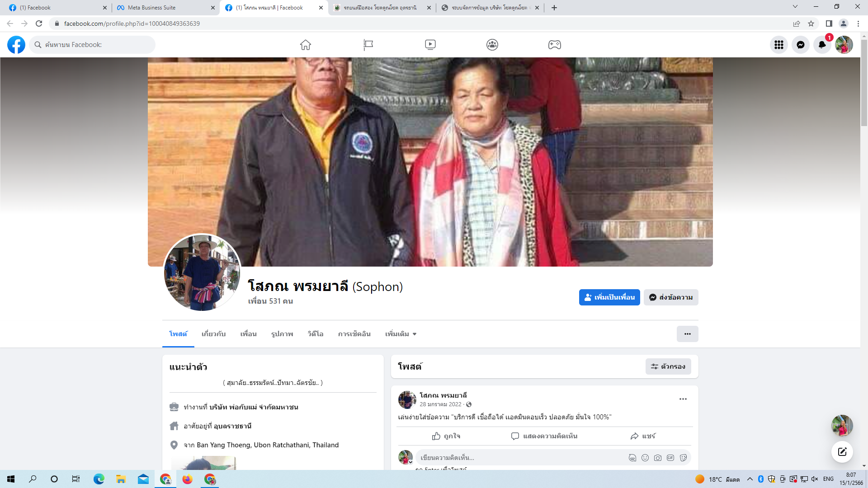Click the page's vertical scrollbar
The height and width of the screenshot is (488, 868).
click(864, 81)
